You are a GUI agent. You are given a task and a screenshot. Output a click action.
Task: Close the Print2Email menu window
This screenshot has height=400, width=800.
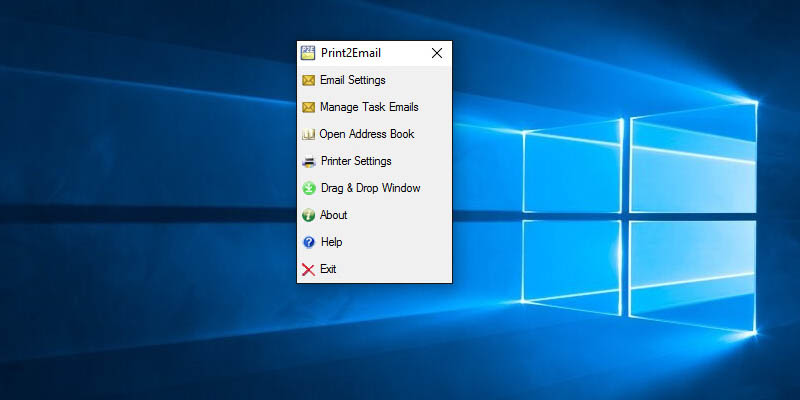[436, 54]
